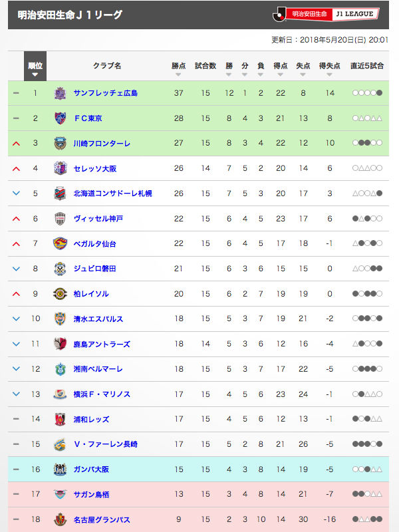This screenshot has height=532, width=399.
Task: Sort table by 得点 goals-for column
Action: (280, 68)
